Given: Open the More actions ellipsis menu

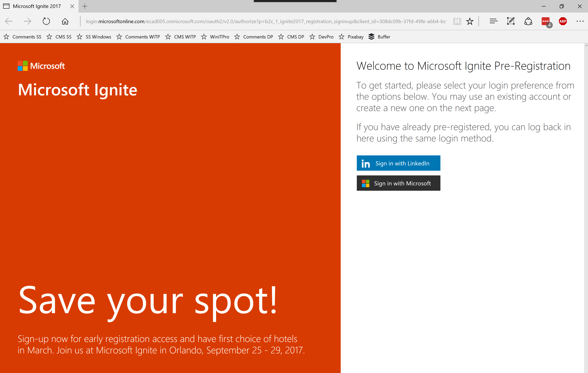Looking at the screenshot, I should [580, 21].
